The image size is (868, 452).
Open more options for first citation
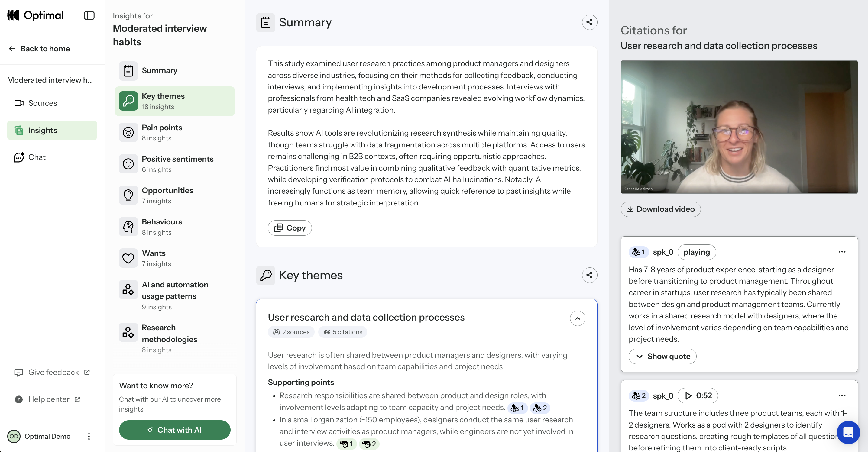tap(842, 252)
